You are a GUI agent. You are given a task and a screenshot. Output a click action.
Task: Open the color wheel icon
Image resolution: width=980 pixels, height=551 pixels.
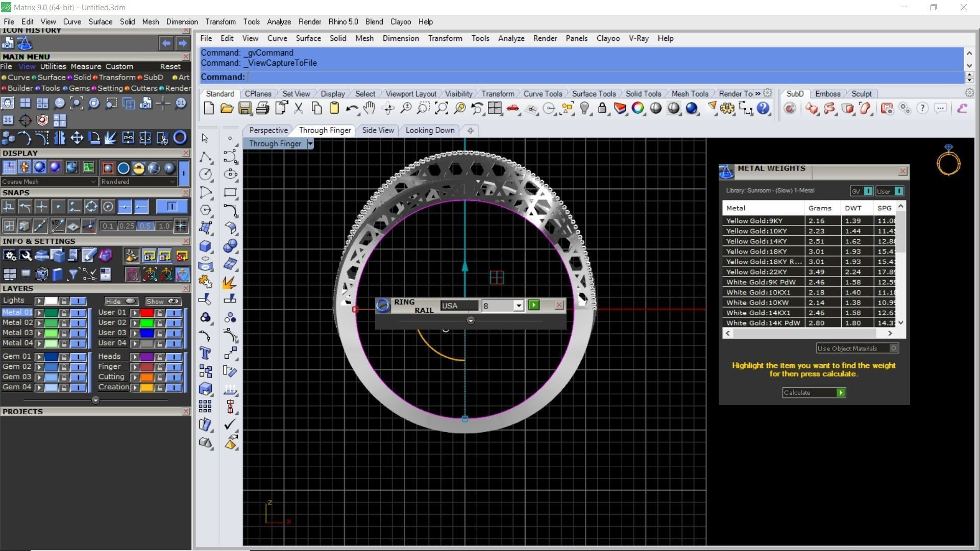coord(638,108)
